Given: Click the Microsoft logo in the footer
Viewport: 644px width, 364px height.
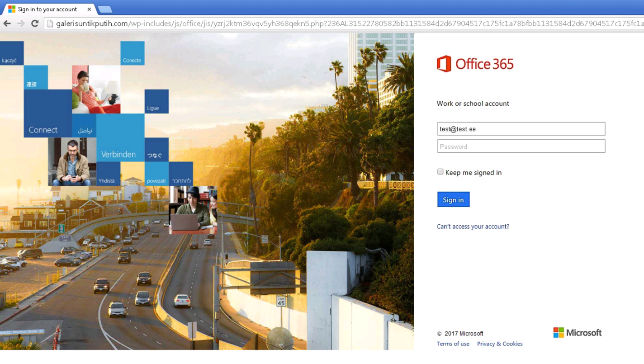Looking at the screenshot, I should pos(577,333).
